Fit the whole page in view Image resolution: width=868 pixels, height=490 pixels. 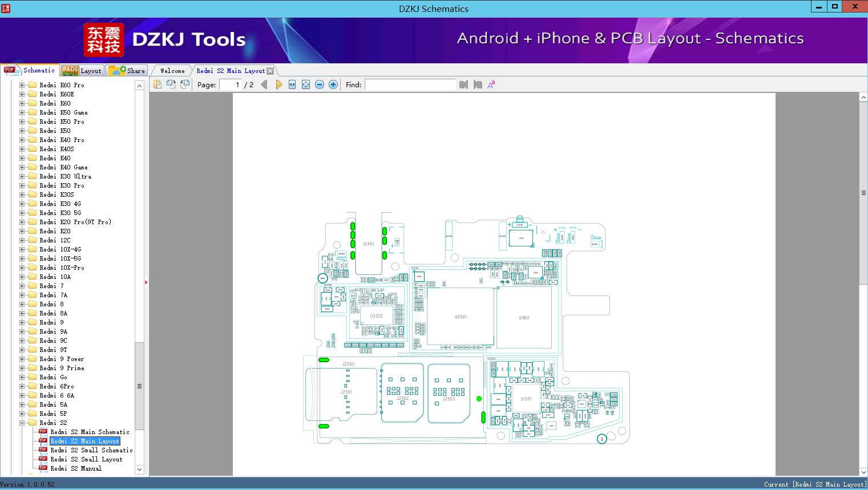coord(306,84)
